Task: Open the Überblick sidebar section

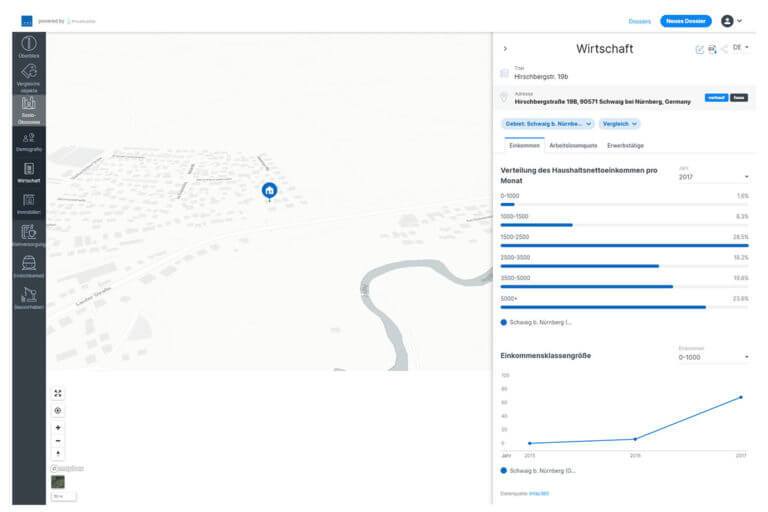Action: point(28,46)
